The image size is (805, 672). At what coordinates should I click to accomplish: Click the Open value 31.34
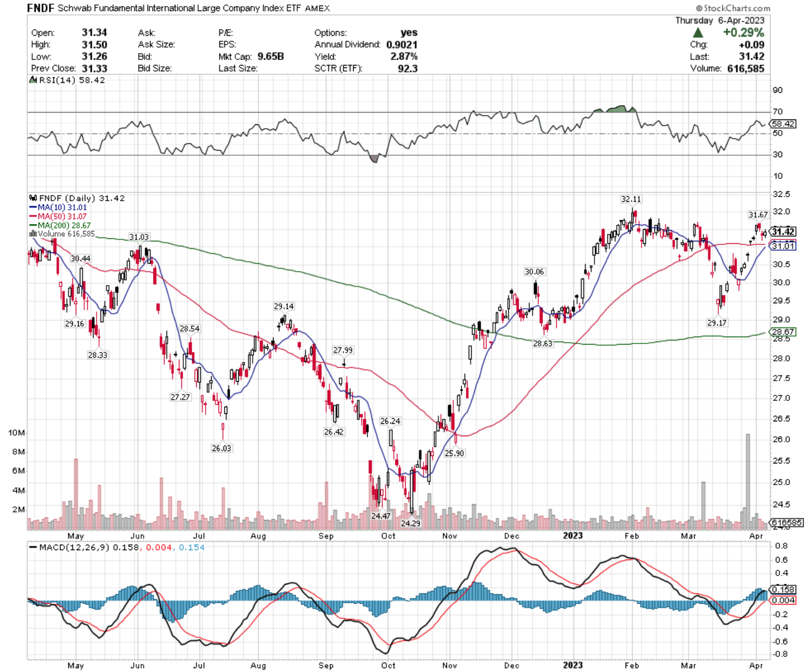tap(94, 33)
